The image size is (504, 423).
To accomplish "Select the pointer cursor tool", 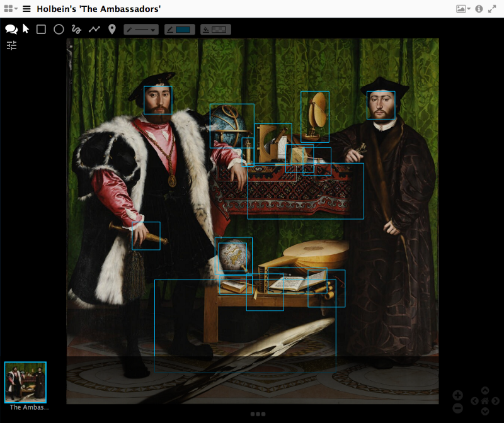I will click(26, 29).
